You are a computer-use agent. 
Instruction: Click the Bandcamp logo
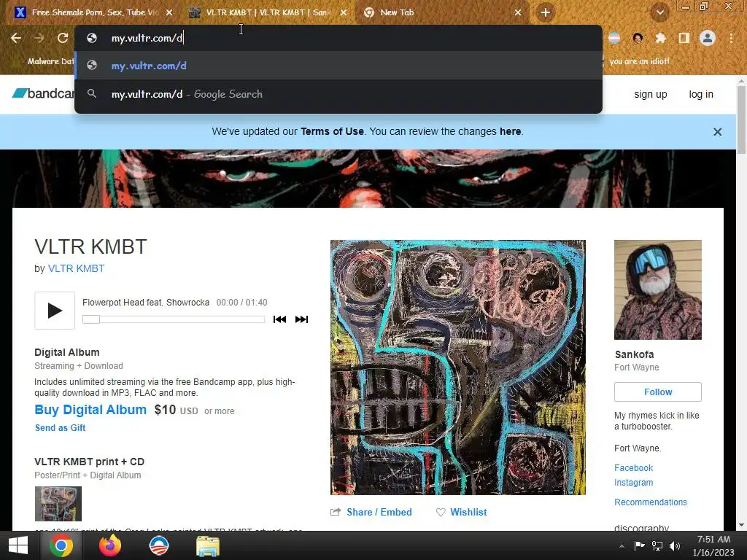(x=43, y=93)
